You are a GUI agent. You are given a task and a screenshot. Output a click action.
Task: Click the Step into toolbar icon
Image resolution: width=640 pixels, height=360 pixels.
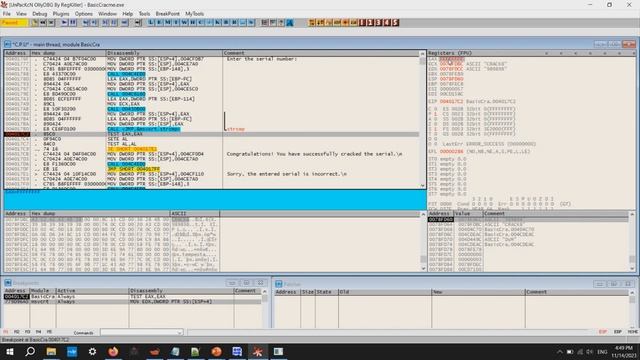[x=85, y=22]
